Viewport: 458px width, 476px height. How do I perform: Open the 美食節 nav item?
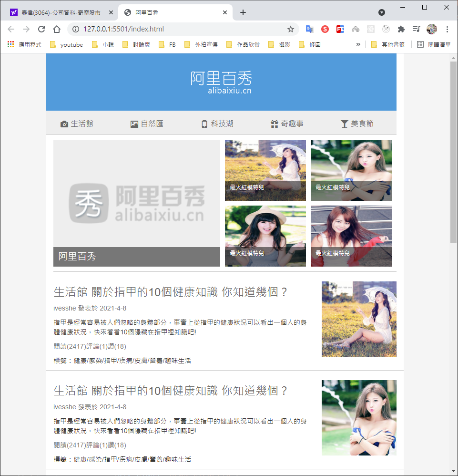357,124
